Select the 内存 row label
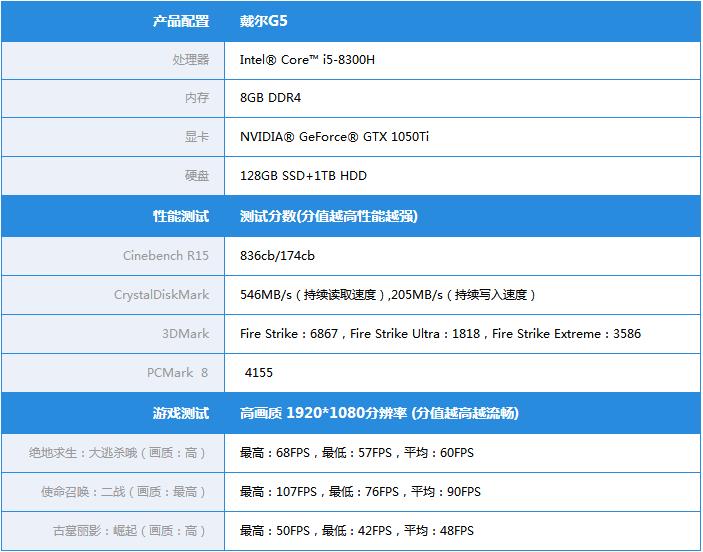Viewport: 703px width, 552px height. (197, 98)
